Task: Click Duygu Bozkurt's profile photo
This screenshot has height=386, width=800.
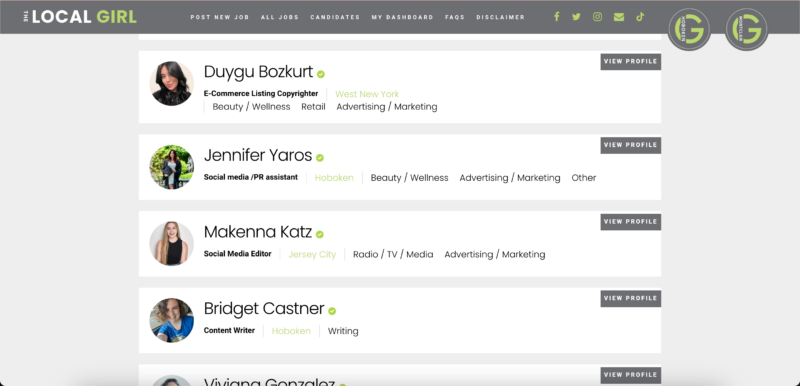Action: pyautogui.click(x=171, y=84)
